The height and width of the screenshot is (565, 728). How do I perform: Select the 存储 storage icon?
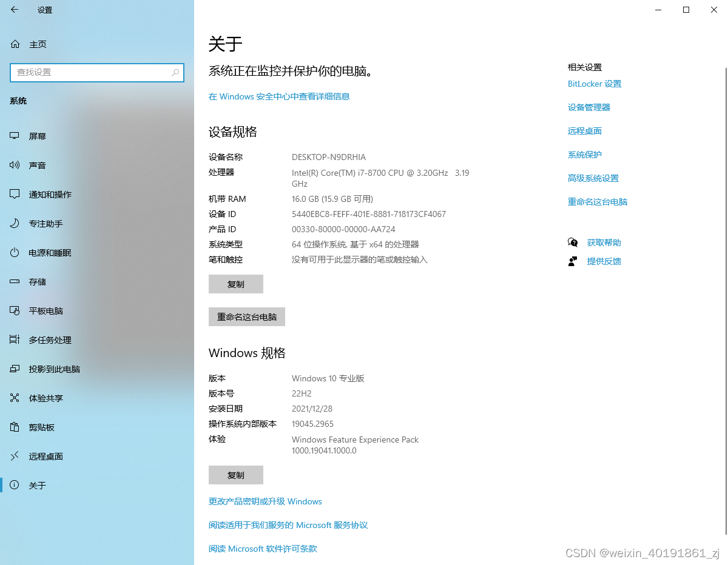click(x=14, y=281)
